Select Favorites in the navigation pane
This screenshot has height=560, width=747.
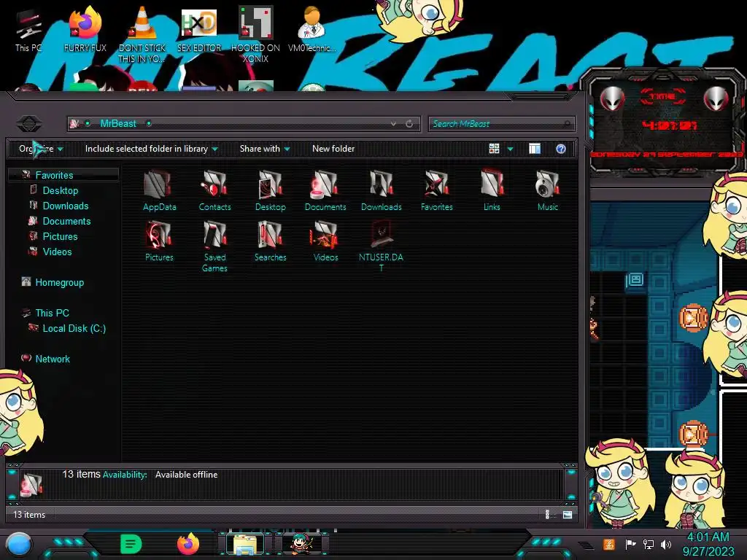(x=54, y=175)
